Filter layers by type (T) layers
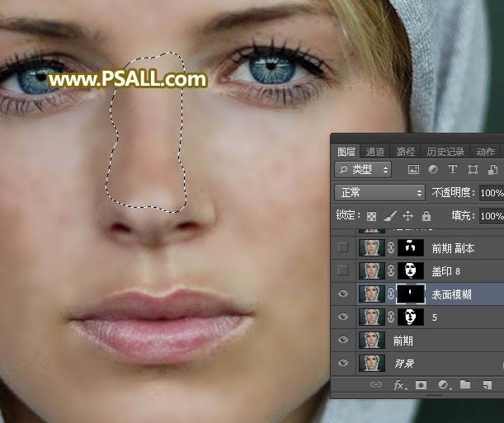The width and height of the screenshot is (504, 423). tap(452, 170)
